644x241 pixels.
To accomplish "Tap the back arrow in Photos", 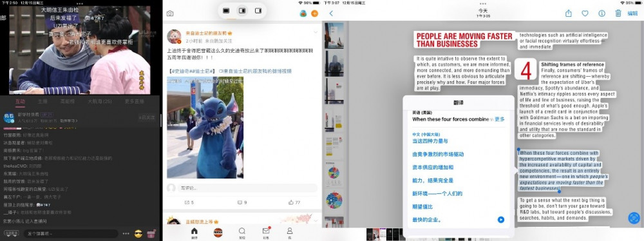I will pos(331,14).
